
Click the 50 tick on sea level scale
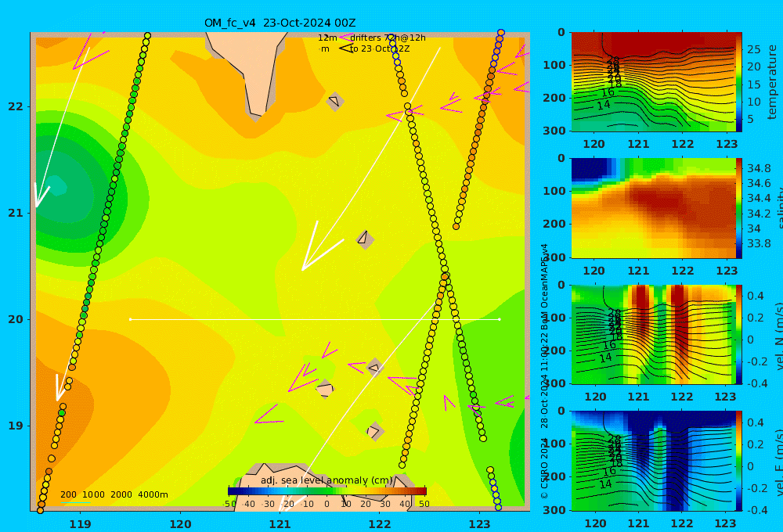[424, 504]
